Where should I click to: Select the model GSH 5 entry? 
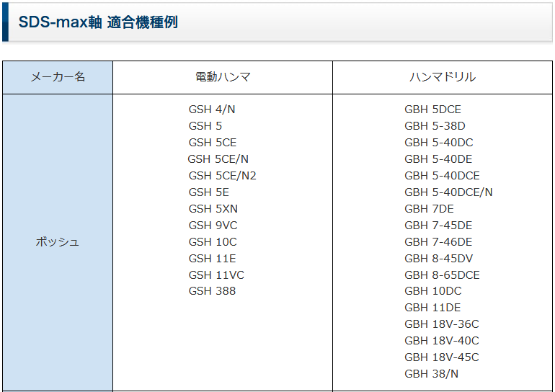click(x=205, y=126)
